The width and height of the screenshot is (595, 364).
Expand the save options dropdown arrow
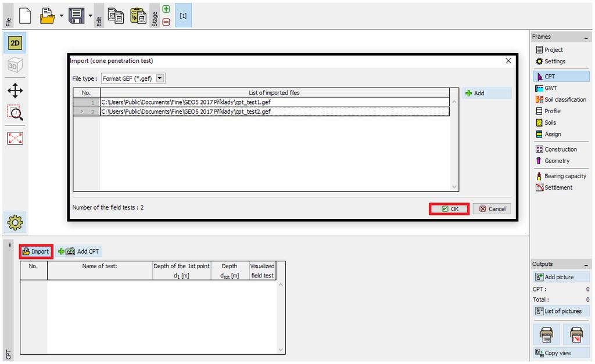point(90,16)
